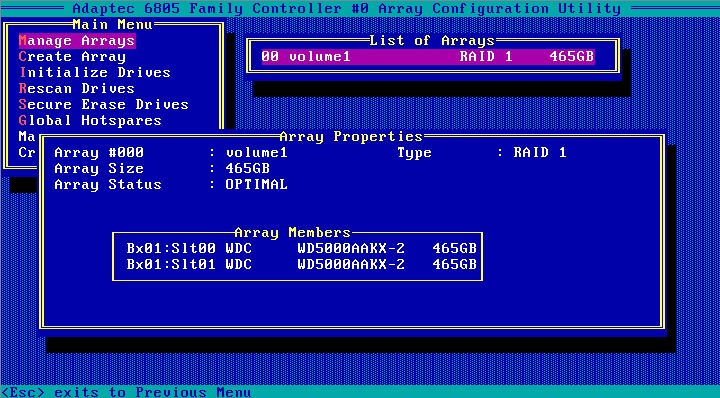Viewport: 720px width, 398px height.
Task: Click the OPTIMAL array status value
Action: pyautogui.click(x=257, y=185)
